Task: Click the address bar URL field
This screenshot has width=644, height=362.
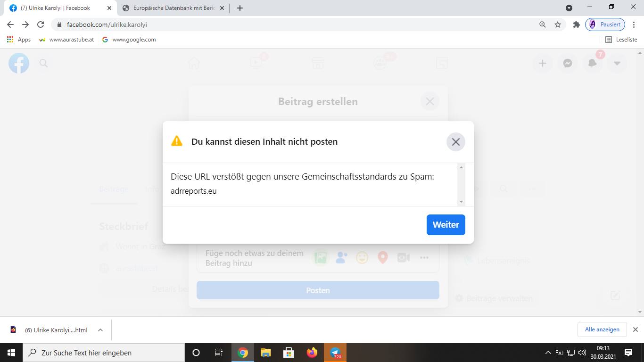Action: click(x=283, y=25)
